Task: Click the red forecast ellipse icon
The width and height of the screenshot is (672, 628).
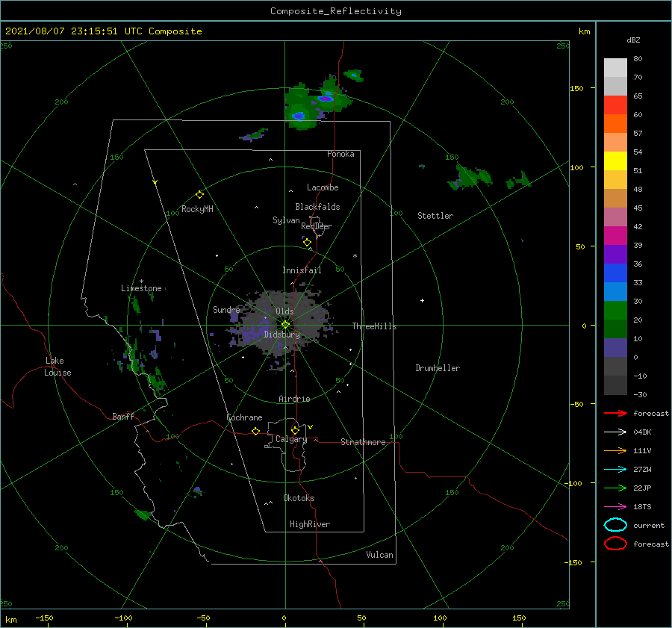Action: pyautogui.click(x=615, y=544)
